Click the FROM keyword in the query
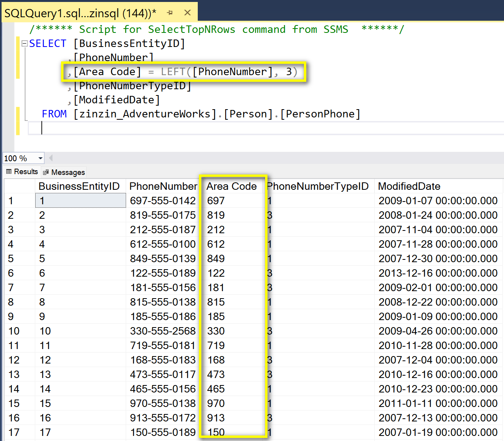The width and height of the screenshot is (504, 441). [54, 114]
